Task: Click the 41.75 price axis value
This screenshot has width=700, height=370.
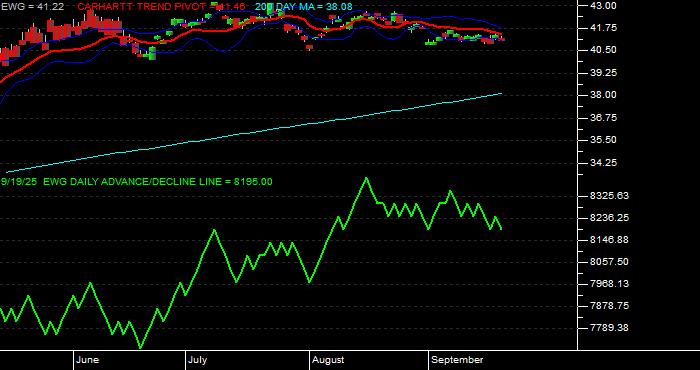Action: (603, 28)
